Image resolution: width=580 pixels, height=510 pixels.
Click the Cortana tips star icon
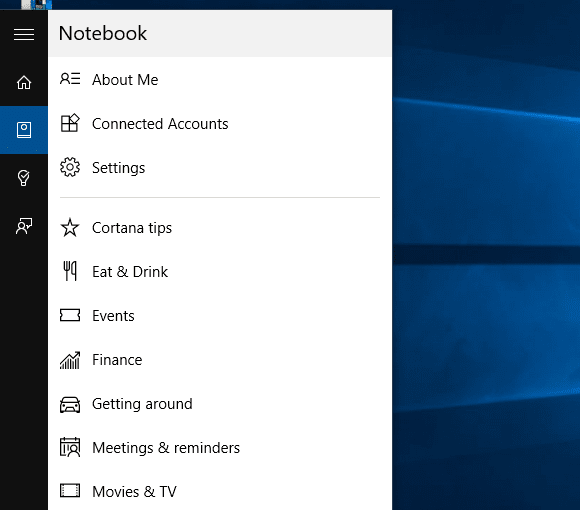point(70,227)
